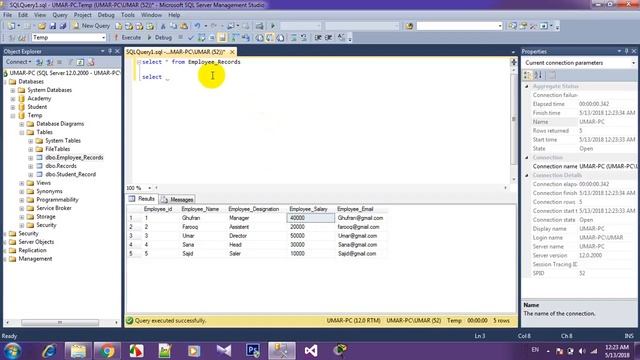This screenshot has height=360, width=640.
Task: Open the Query menu
Action: 60,15
